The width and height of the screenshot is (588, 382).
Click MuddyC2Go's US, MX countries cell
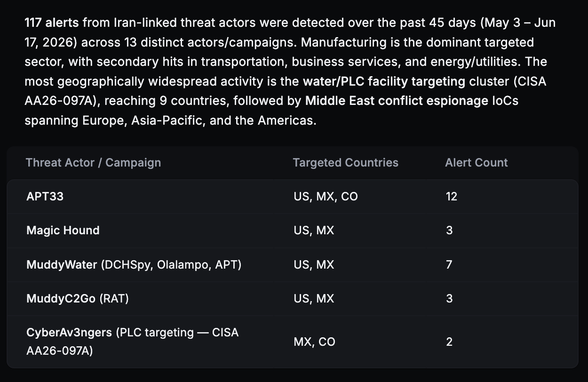[314, 299]
